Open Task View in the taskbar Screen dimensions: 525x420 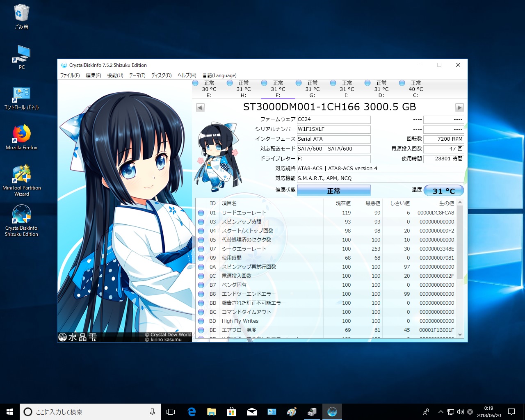(171, 412)
